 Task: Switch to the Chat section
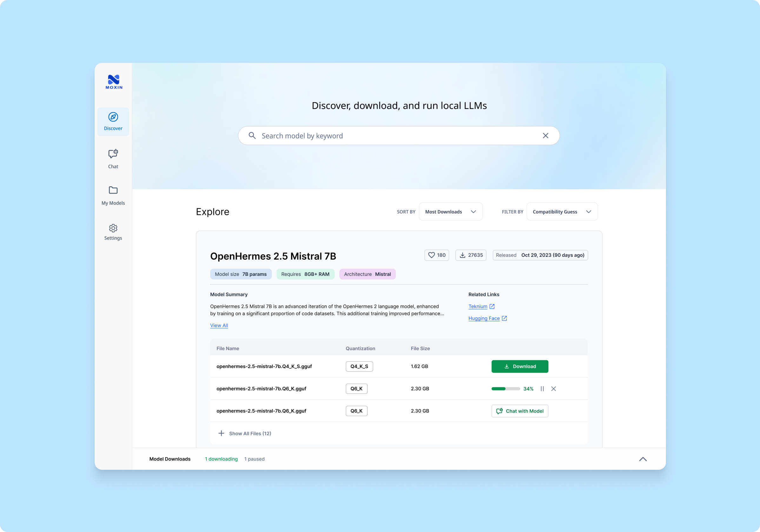point(113,159)
